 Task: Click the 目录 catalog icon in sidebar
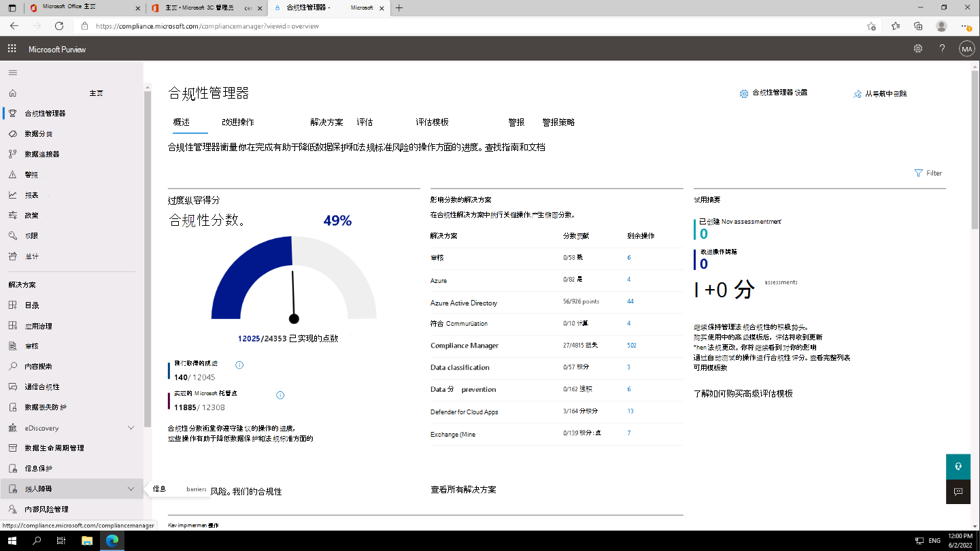pos(12,305)
